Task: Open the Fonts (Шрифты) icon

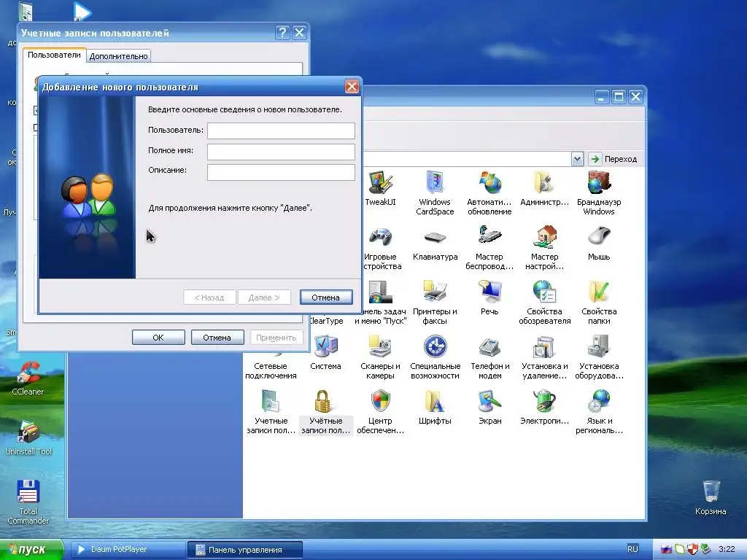Action: coord(435,402)
